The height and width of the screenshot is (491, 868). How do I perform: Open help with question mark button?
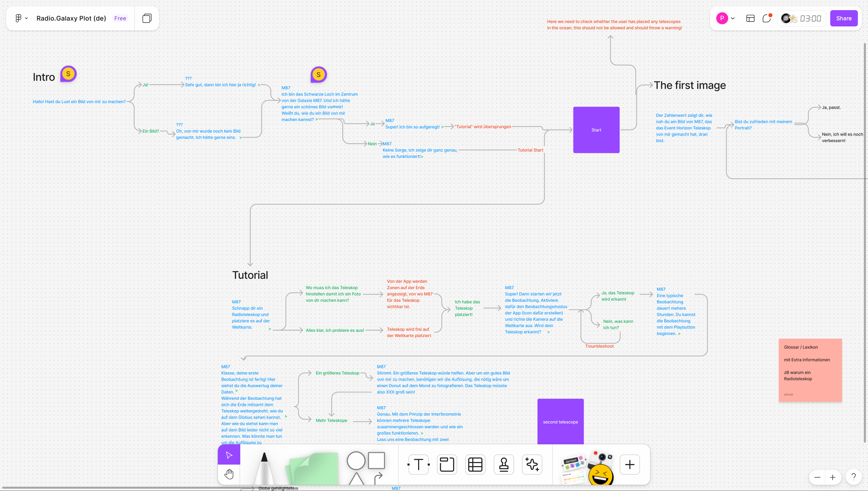click(x=854, y=477)
